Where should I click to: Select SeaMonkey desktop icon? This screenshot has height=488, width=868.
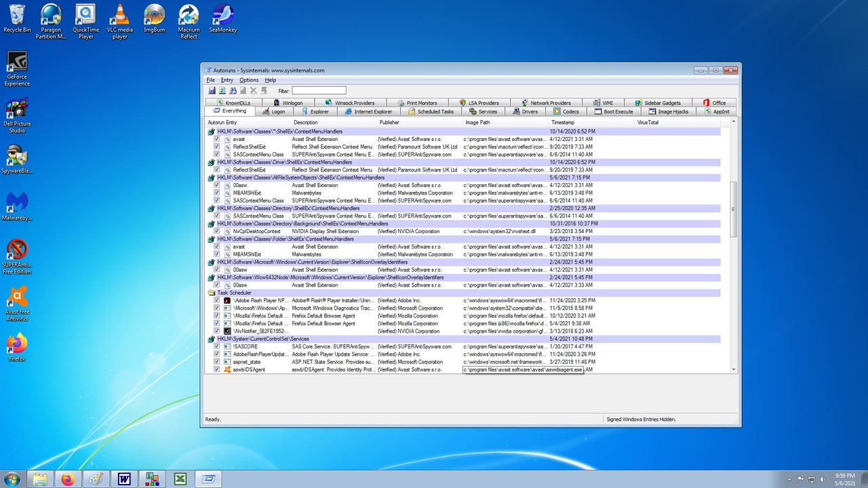[x=222, y=18]
